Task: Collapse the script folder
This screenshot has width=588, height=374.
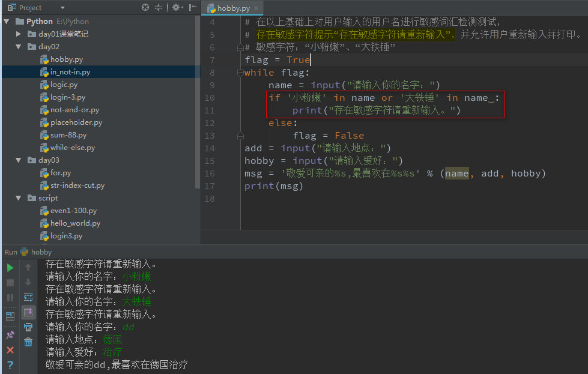Action: (x=19, y=198)
